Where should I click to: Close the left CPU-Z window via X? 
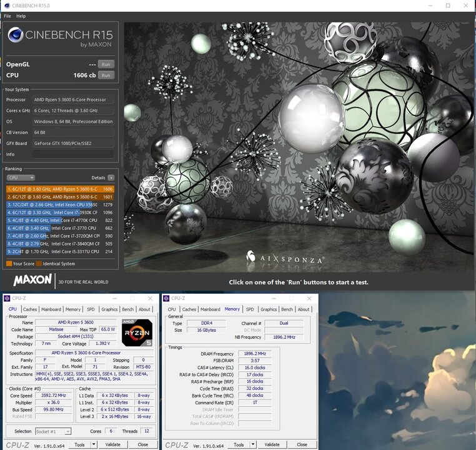(150, 299)
